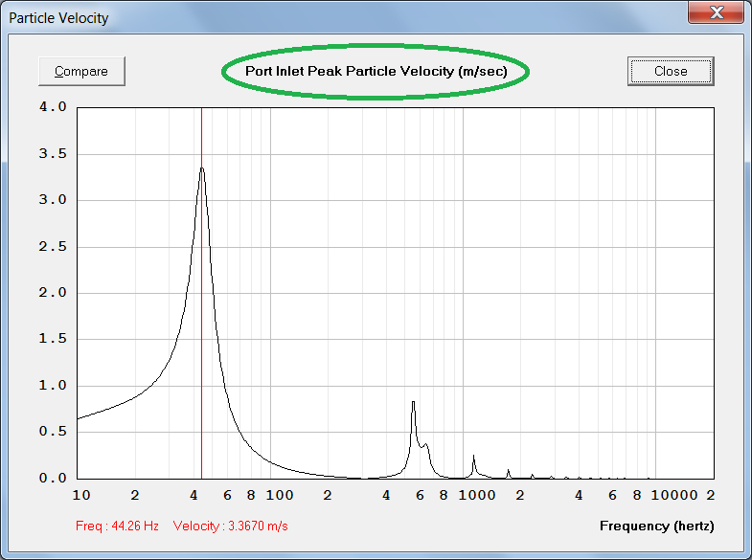Click the 10 x-axis label

(81, 495)
